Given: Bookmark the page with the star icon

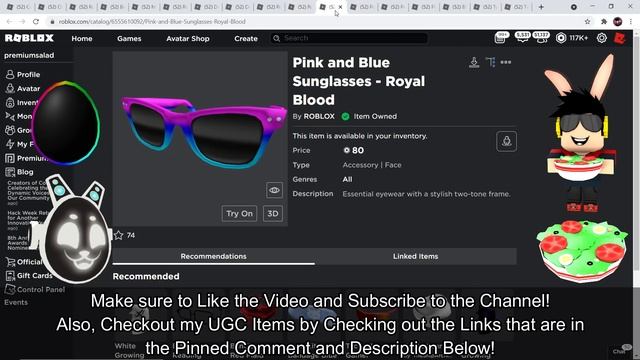Looking at the screenshot, I should [587, 22].
